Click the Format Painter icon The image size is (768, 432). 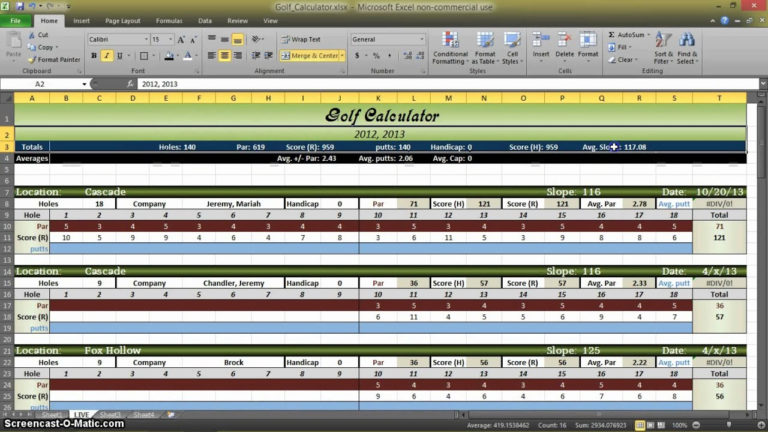32,59
